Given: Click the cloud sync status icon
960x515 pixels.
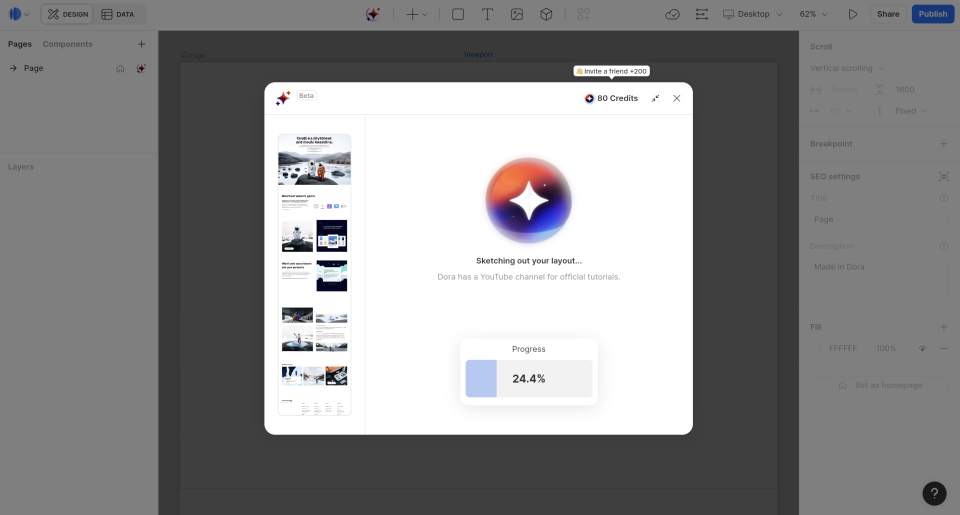Looking at the screenshot, I should pyautogui.click(x=672, y=14).
